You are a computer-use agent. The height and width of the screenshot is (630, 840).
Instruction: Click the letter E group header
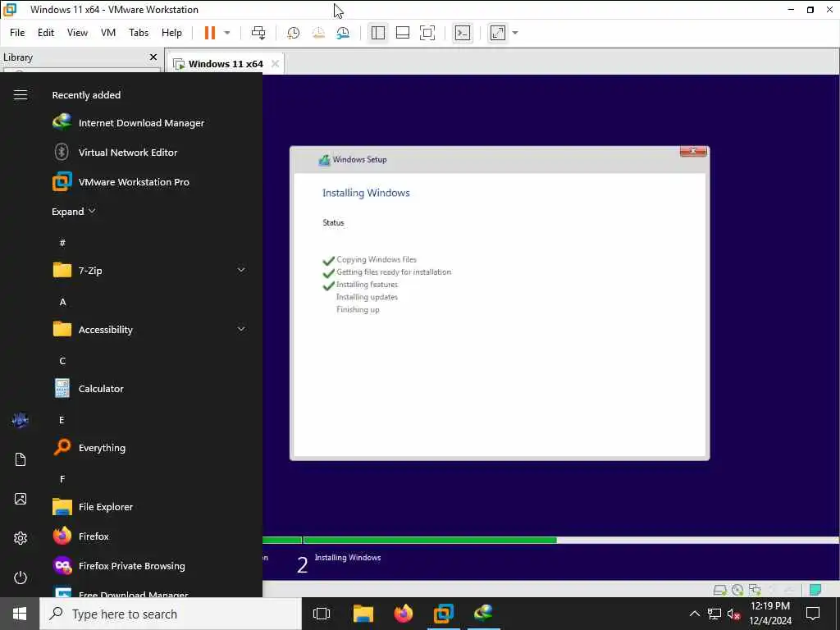click(62, 419)
